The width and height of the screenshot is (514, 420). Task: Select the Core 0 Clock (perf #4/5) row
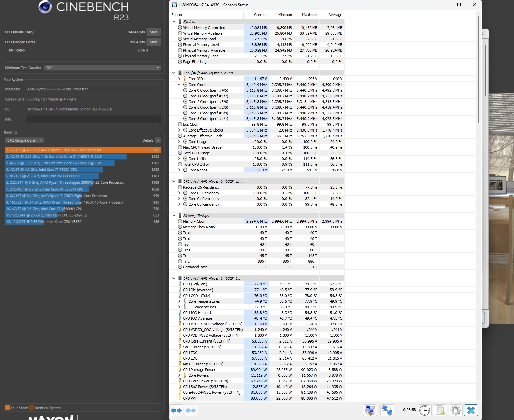pyautogui.click(x=257, y=90)
